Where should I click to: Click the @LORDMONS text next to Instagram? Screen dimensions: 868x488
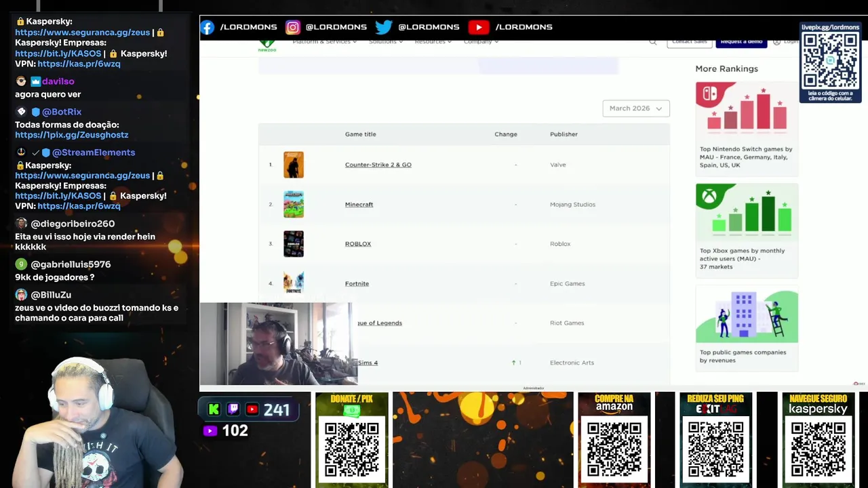(336, 27)
